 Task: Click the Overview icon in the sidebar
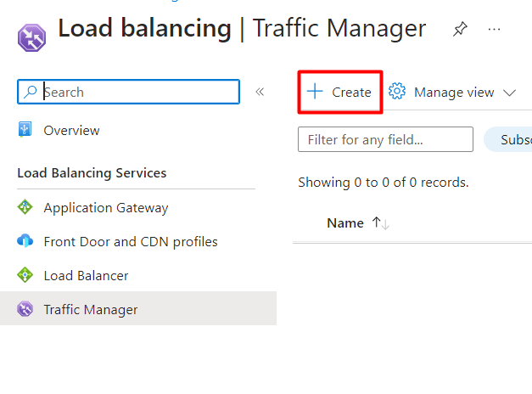click(x=25, y=130)
